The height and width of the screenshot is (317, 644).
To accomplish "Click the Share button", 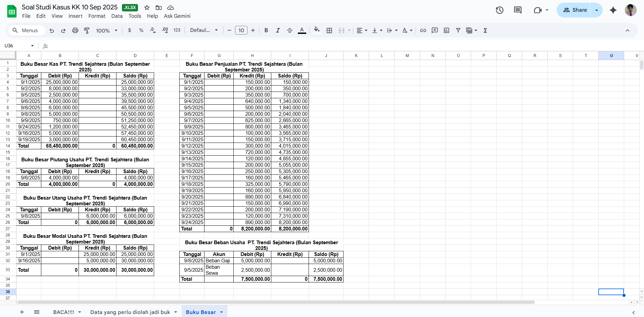I will [574, 10].
